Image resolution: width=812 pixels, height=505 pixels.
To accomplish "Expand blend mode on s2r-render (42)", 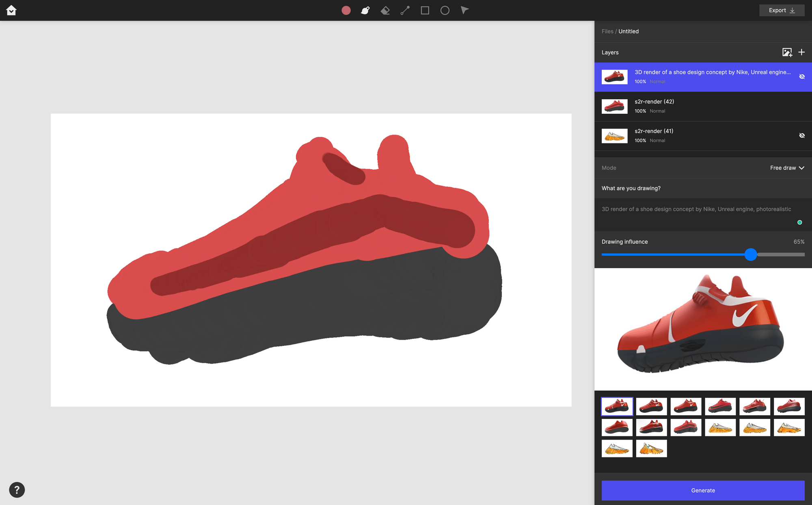I will point(657,111).
